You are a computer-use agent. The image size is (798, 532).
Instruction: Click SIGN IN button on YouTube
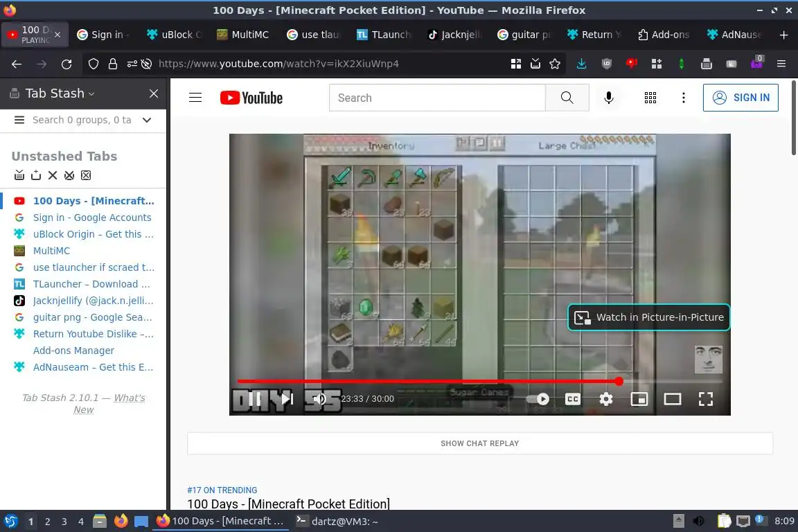[741, 97]
